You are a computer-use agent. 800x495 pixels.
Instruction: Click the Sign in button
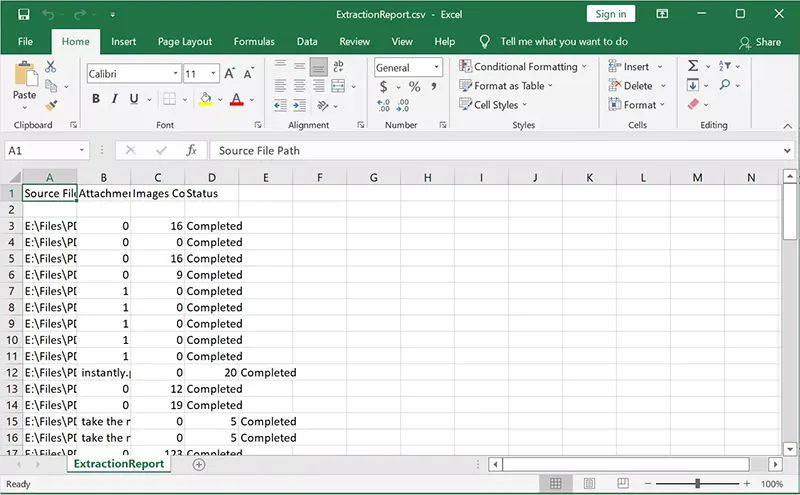click(x=611, y=14)
